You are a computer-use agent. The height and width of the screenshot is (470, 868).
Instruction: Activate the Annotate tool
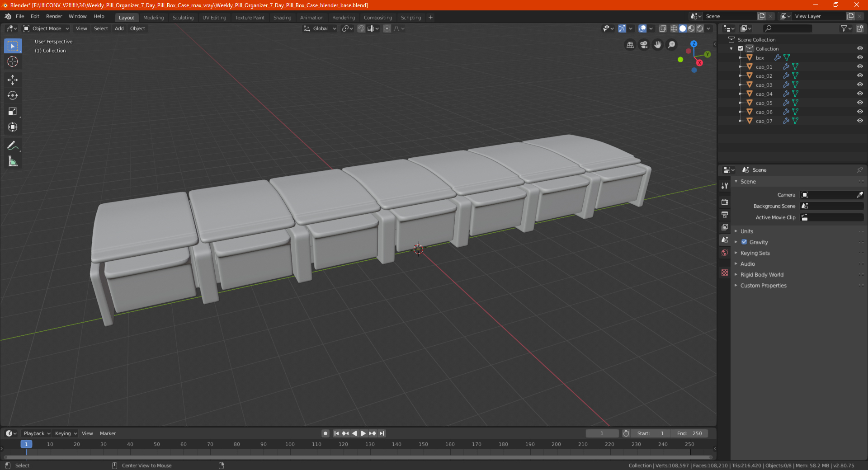(13, 146)
